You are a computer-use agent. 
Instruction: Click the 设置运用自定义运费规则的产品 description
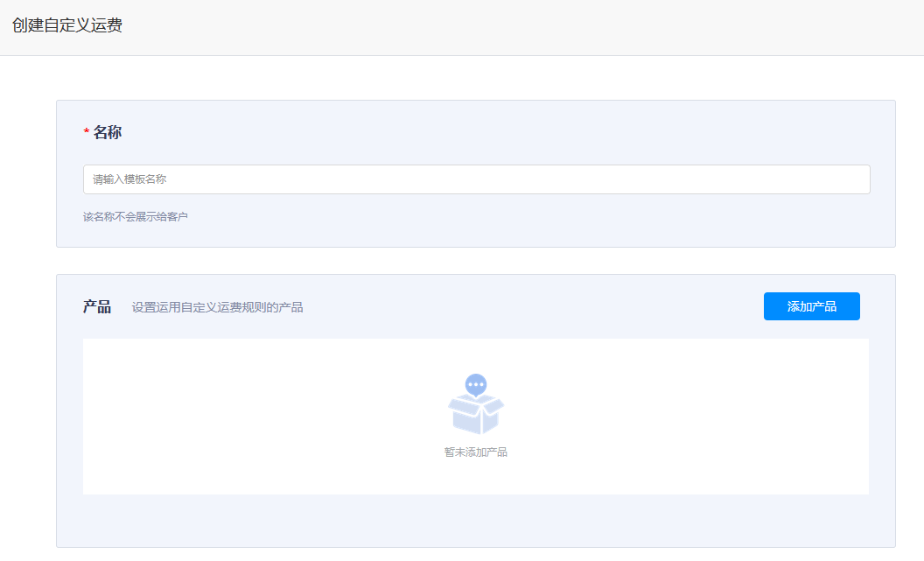(x=217, y=307)
